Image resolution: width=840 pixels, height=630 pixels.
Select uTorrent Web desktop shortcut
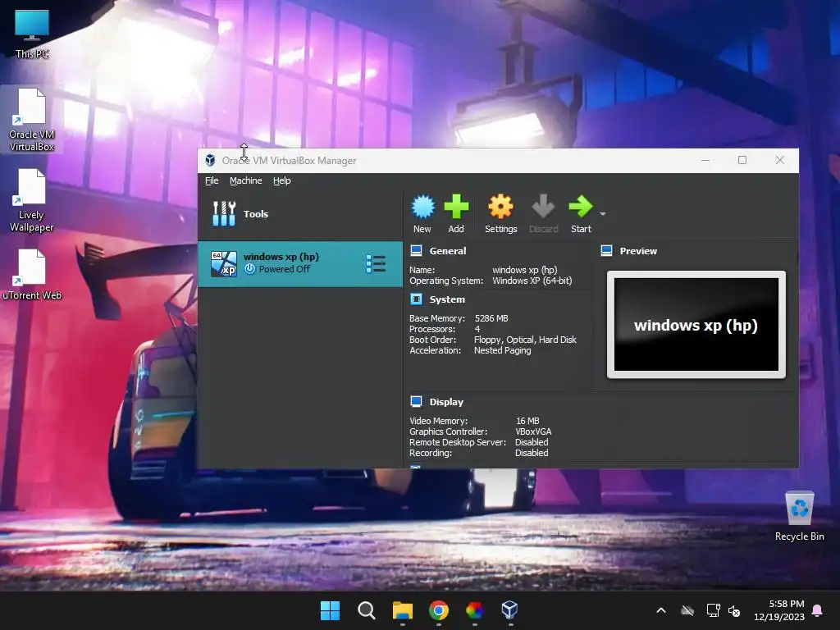point(32,274)
